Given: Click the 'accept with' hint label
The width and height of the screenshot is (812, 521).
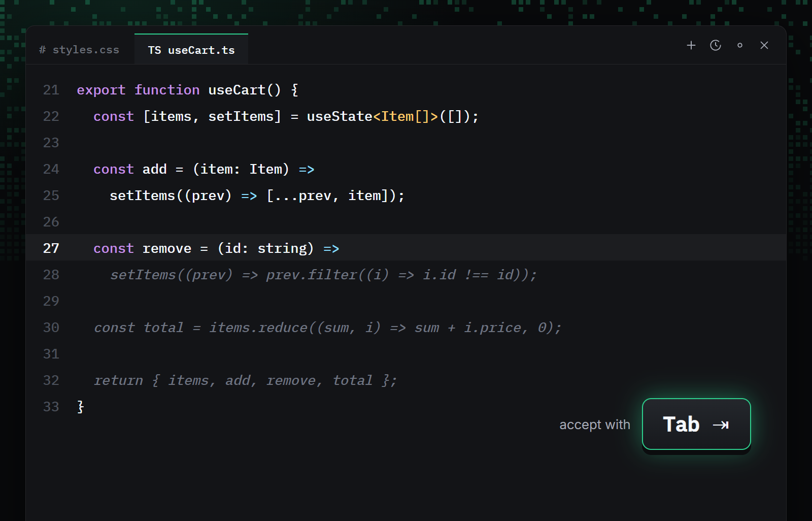Looking at the screenshot, I should (595, 425).
